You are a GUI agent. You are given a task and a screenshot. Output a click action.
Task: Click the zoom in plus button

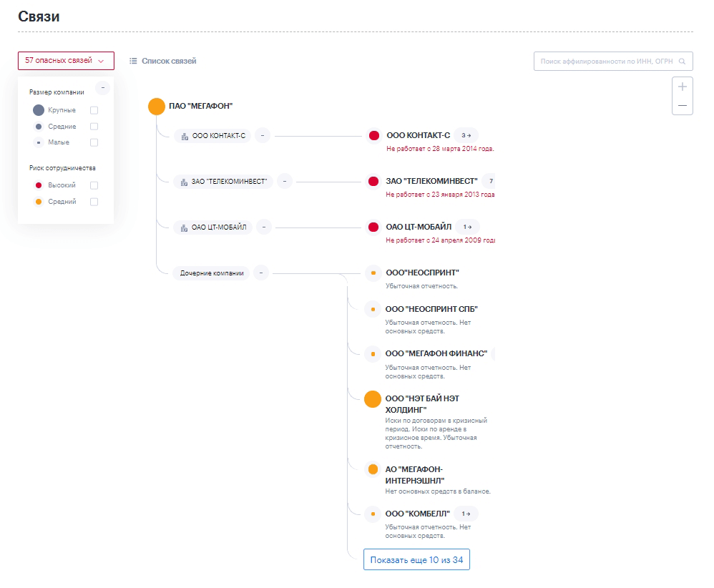click(683, 87)
